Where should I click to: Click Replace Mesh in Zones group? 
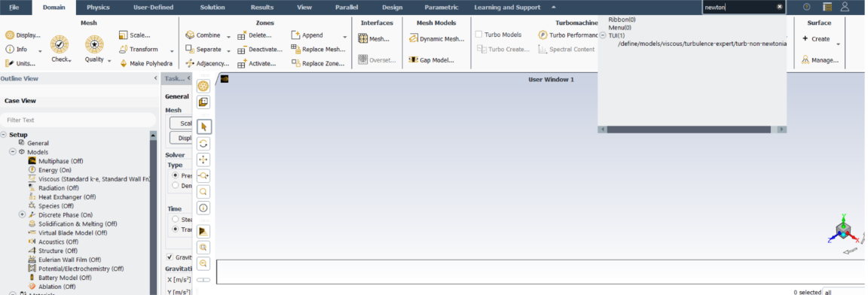click(318, 49)
